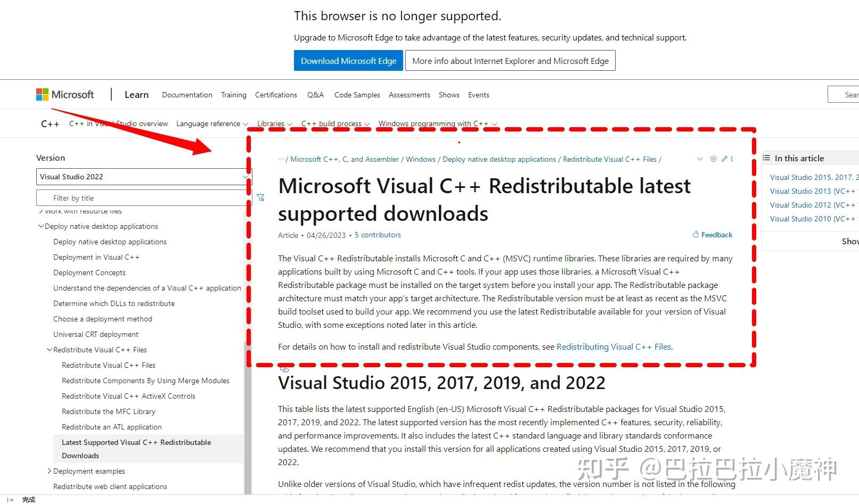Click Microsoft C++, C, and Assembler breadcrumb
Screen dimensions: 859x504
pos(345,159)
